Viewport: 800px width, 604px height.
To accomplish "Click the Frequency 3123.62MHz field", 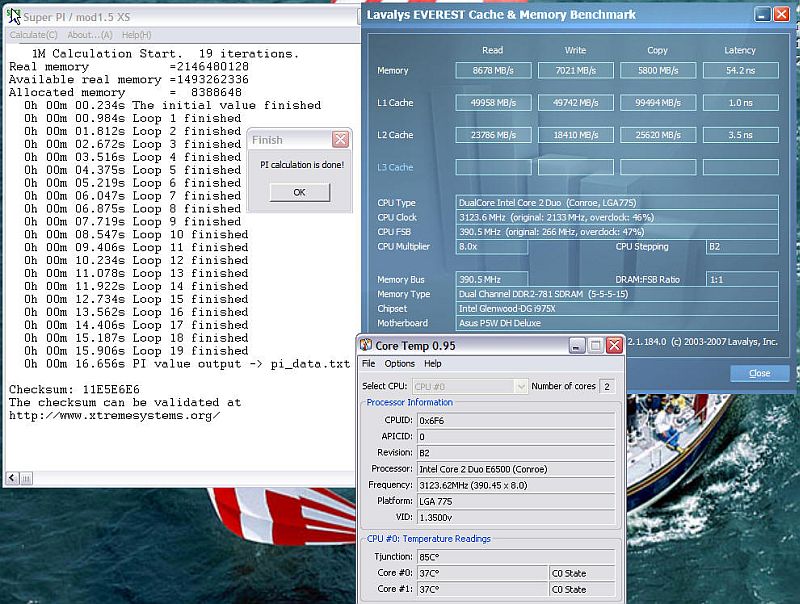I will [516, 485].
